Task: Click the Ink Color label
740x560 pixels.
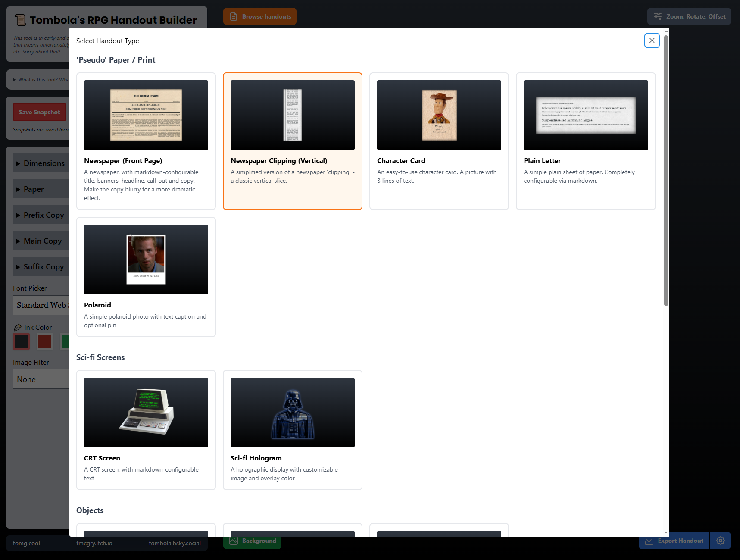Action: (x=38, y=328)
